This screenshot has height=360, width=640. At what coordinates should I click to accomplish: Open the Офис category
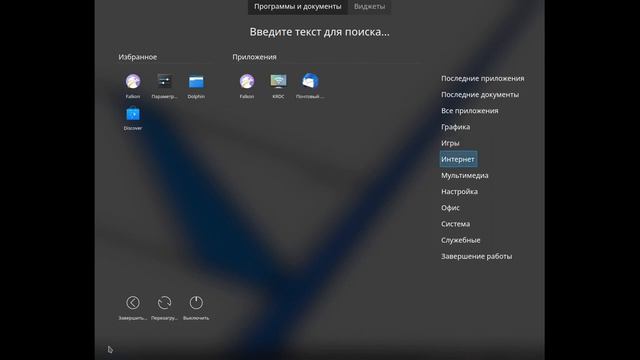(x=450, y=208)
